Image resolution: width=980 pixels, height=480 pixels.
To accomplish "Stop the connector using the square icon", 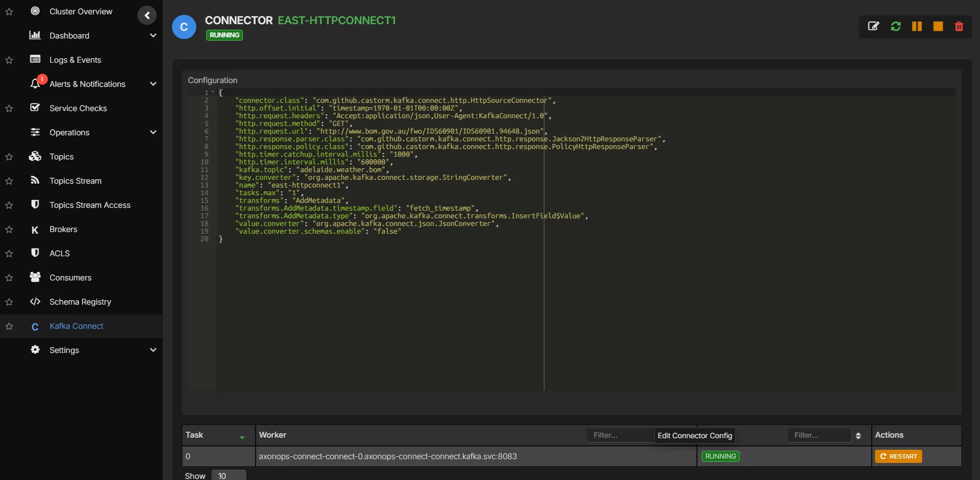I will [938, 26].
